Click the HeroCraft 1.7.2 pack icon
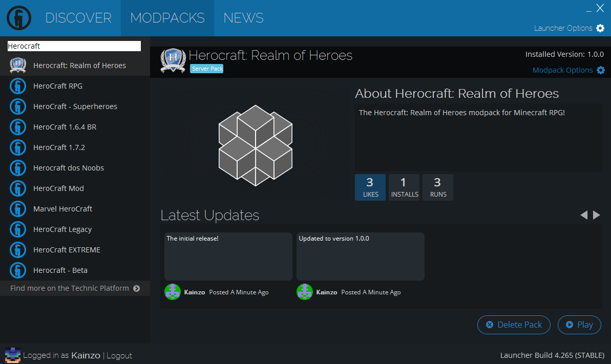The image size is (611, 364). tap(18, 147)
